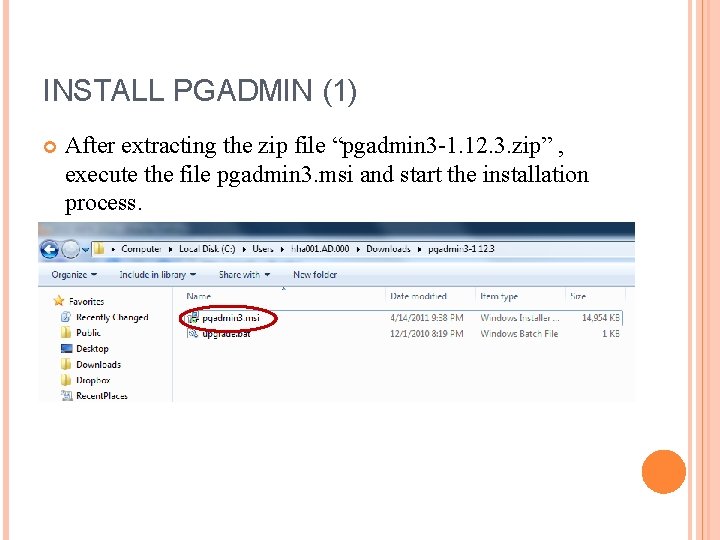Open the Share with dropdown
Image resolution: width=720 pixels, height=540 pixels.
click(x=244, y=275)
